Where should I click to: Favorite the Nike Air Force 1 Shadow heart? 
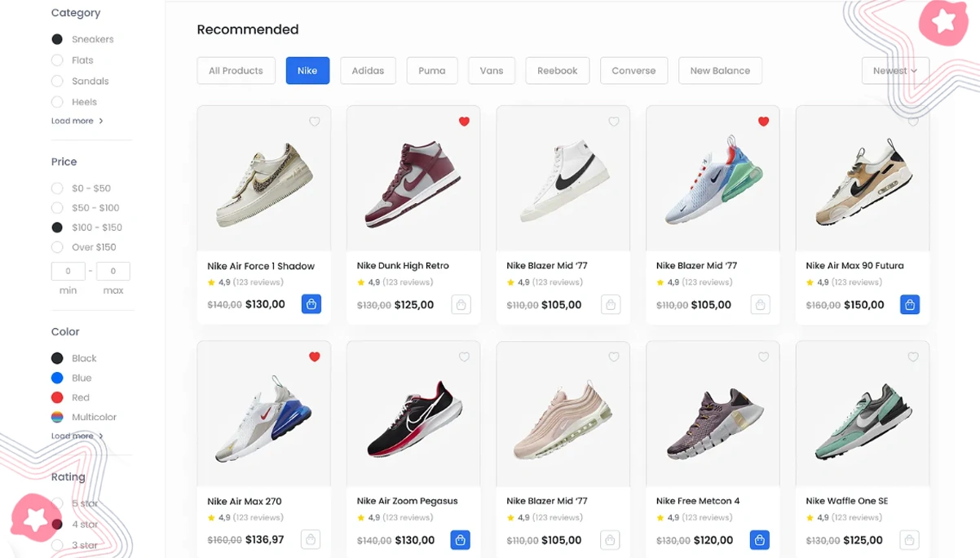(x=314, y=122)
